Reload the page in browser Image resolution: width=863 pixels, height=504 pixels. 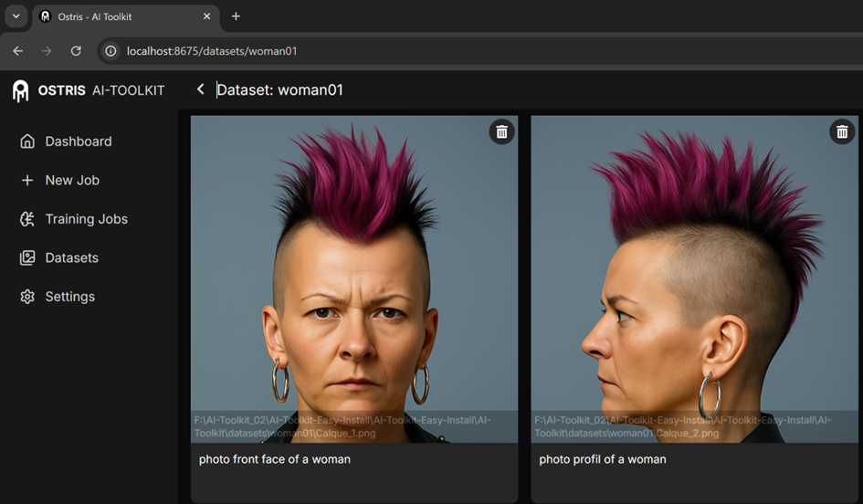pos(76,51)
